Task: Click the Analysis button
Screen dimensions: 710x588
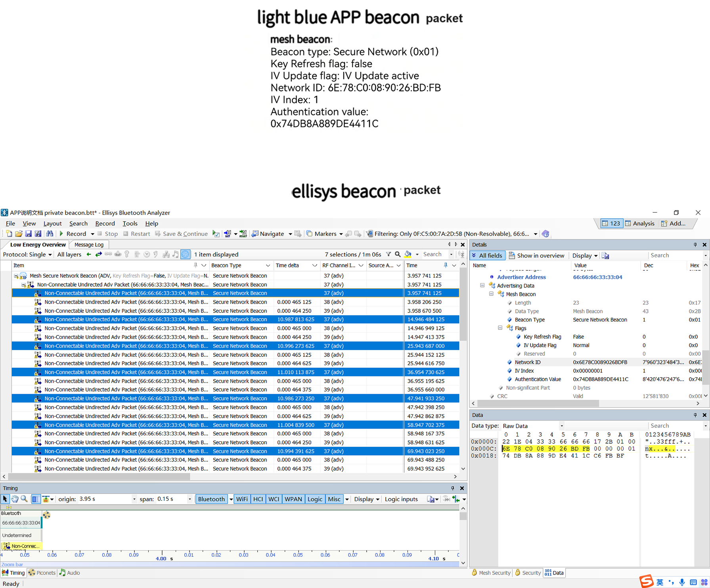Action: 639,224
